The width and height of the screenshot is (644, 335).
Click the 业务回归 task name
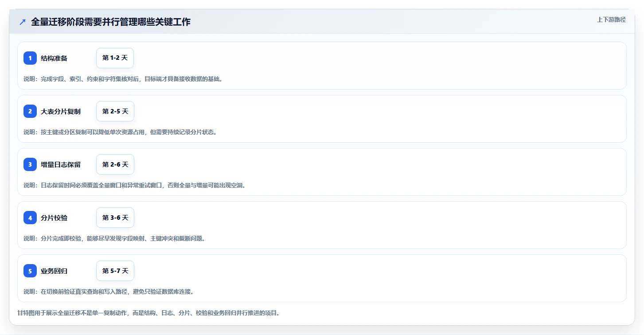[54, 271]
